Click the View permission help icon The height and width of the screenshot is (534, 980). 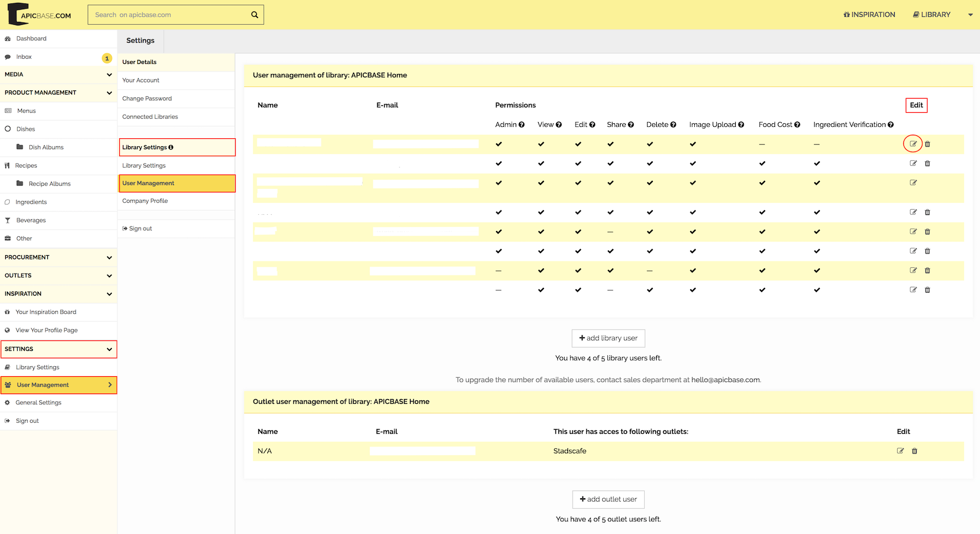(x=559, y=124)
